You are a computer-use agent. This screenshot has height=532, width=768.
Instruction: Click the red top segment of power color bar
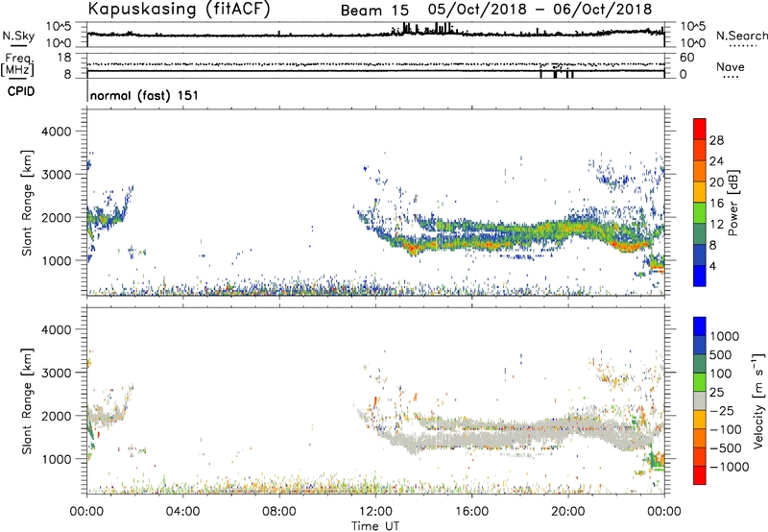tap(700, 129)
